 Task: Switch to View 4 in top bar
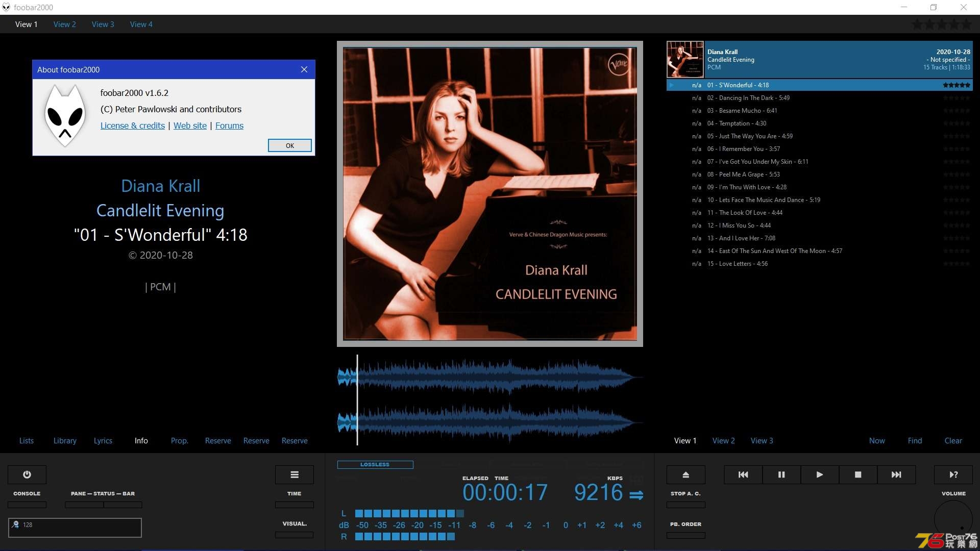tap(141, 24)
